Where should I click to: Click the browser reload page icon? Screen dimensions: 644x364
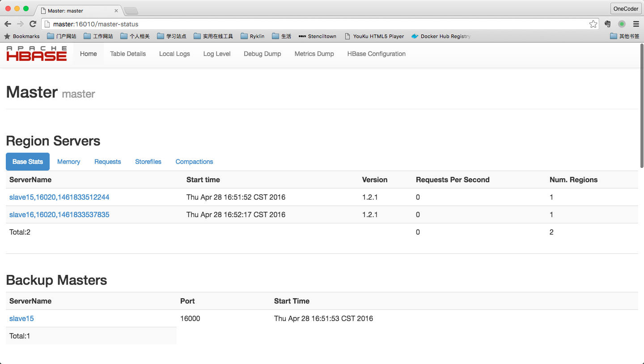click(x=33, y=24)
